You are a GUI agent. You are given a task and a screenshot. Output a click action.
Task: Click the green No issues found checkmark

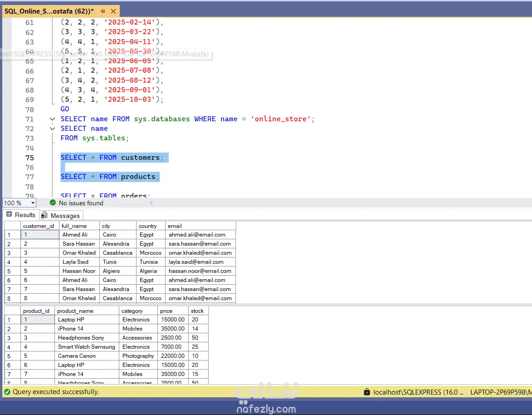pyautogui.click(x=53, y=203)
